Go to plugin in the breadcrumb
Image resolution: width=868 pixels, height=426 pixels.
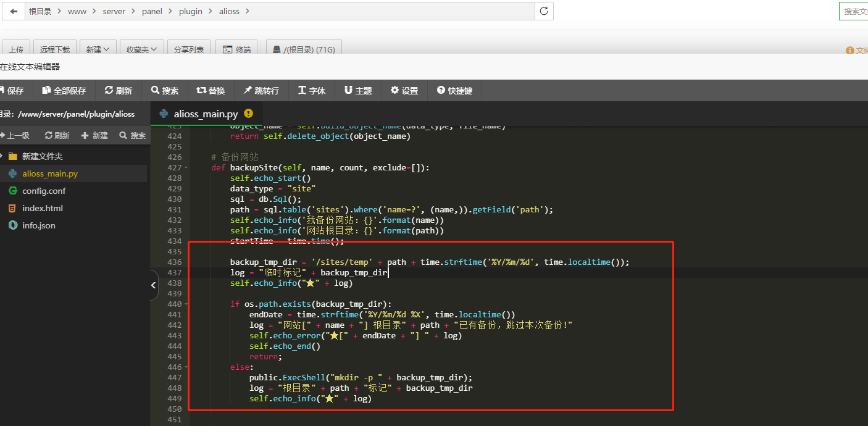[x=191, y=11]
